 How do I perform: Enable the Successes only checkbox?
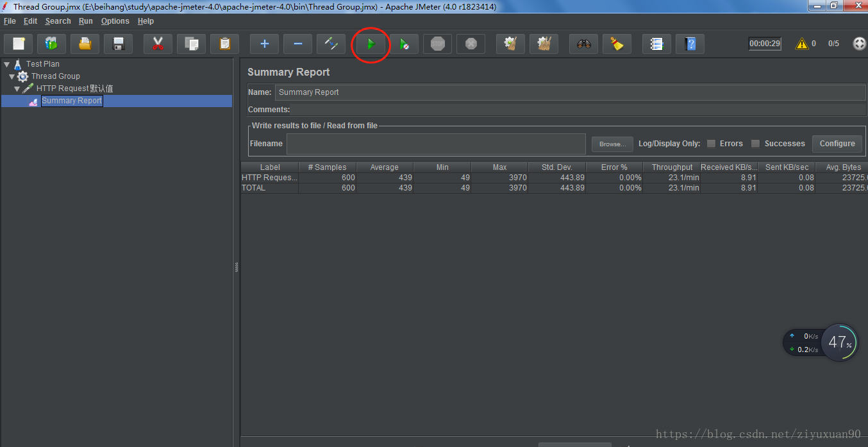755,144
